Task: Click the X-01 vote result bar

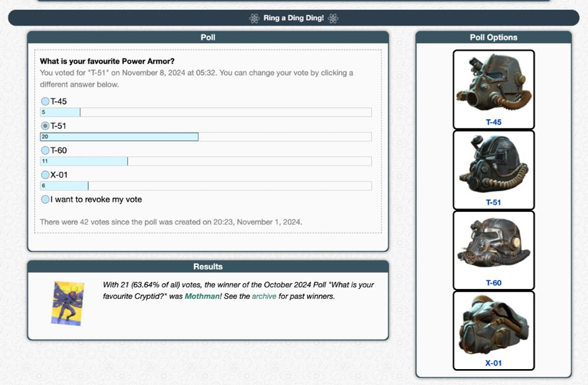Action: point(206,185)
